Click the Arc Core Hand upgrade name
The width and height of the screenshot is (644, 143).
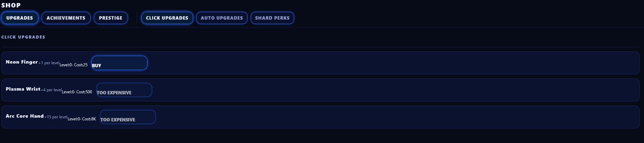tap(25, 116)
